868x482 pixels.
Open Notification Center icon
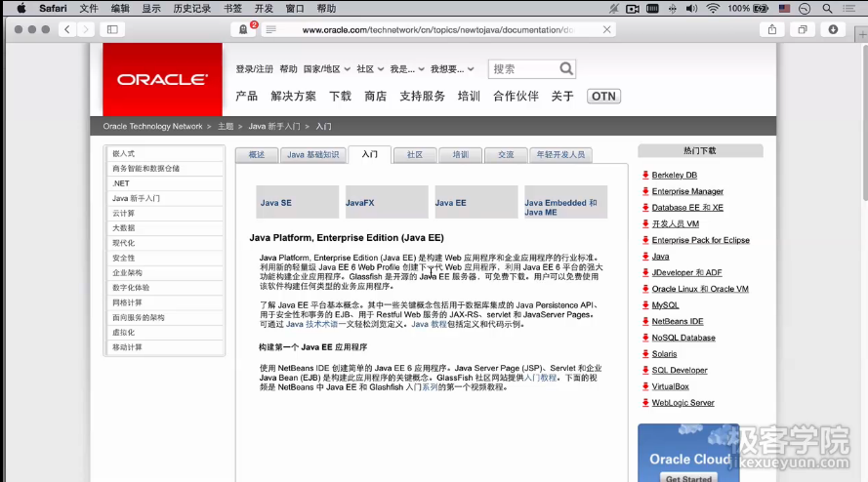pos(848,9)
